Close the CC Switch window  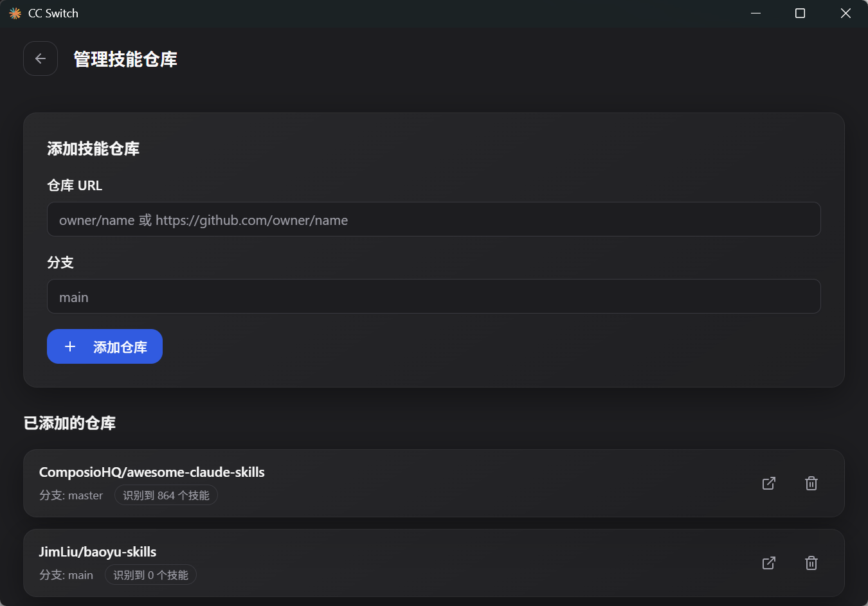pyautogui.click(x=845, y=13)
